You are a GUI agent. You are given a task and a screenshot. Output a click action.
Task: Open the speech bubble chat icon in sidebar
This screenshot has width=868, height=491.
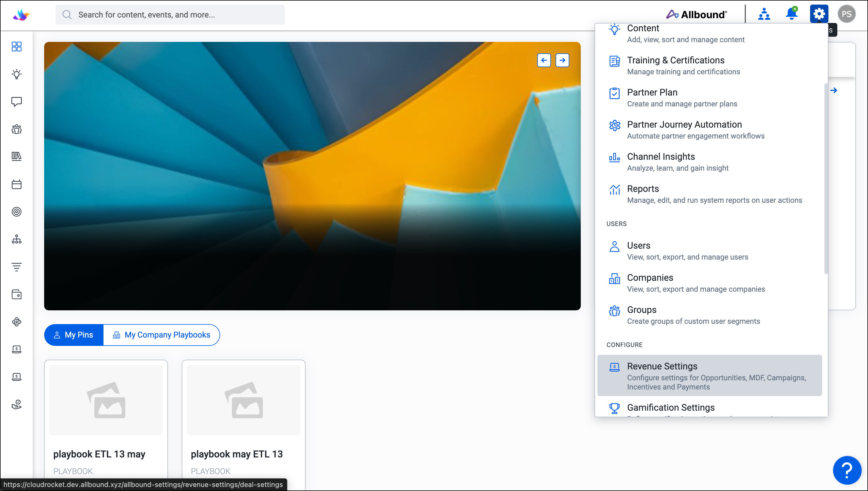17,102
